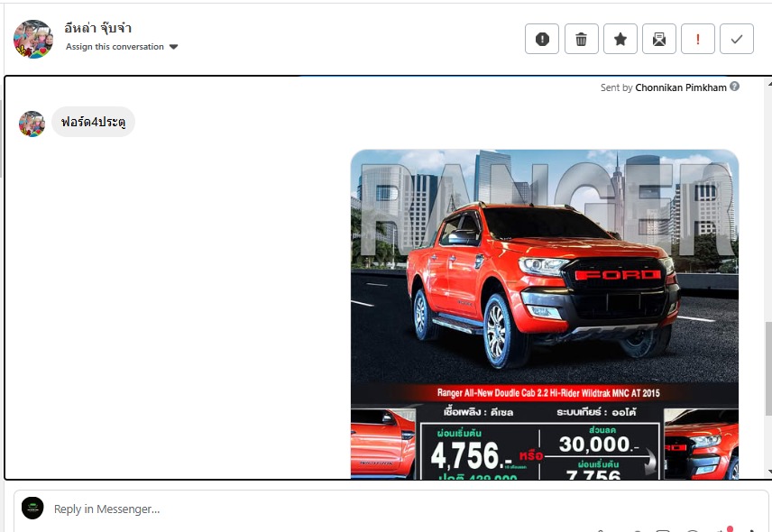Select message bubble ฟอร์ด4ประตู
772x532 pixels.
pos(93,122)
